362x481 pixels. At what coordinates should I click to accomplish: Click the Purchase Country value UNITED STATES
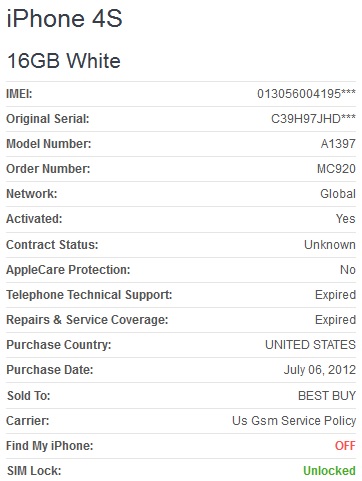pos(310,345)
